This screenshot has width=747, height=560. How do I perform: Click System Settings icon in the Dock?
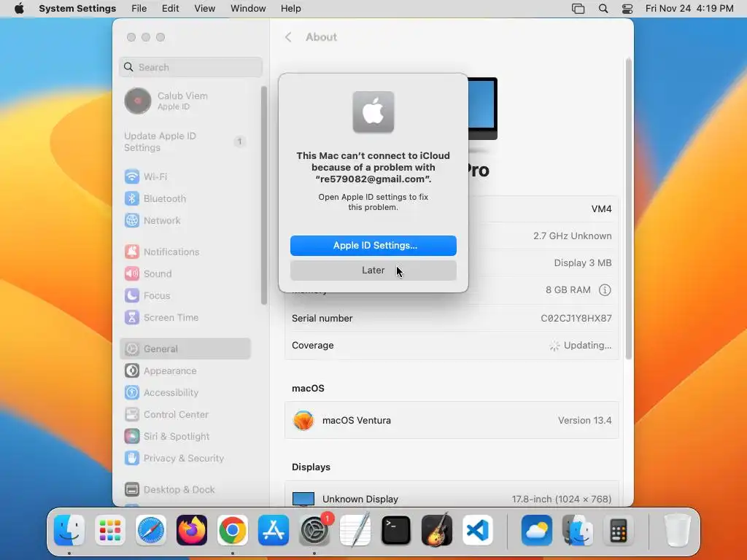(x=314, y=531)
